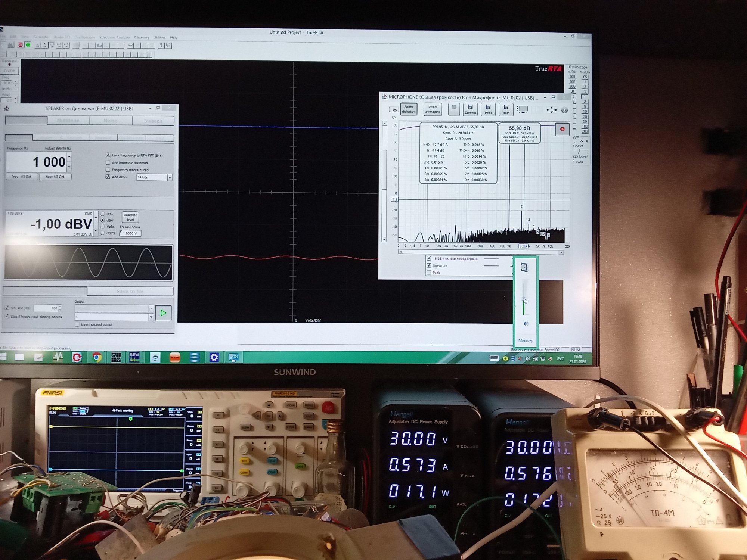Click the volume mixer speaker icon

[526, 324]
